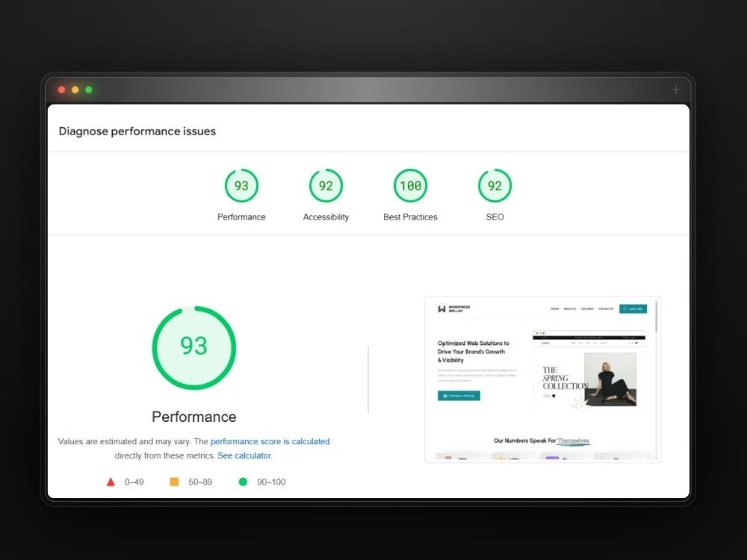Click the teal schedule button in thumbnail hero
The width and height of the screenshot is (747, 560).
(459, 396)
